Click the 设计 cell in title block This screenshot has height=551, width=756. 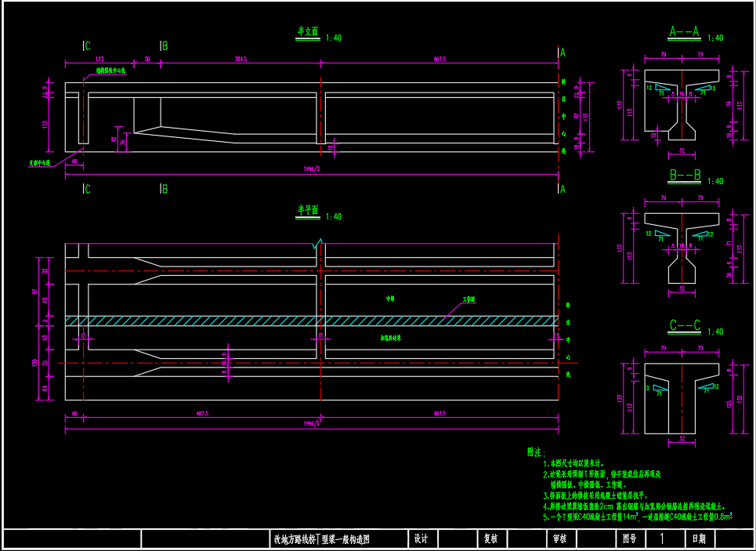pyautogui.click(x=421, y=539)
